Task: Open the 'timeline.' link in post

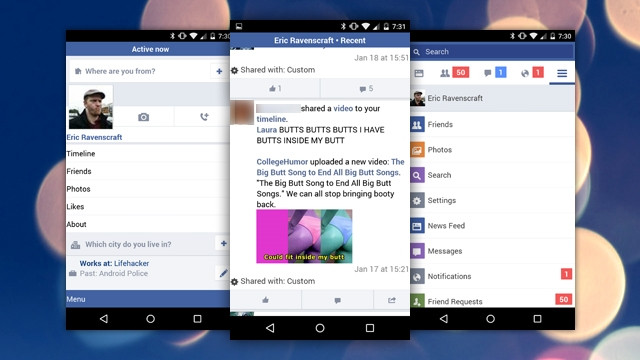Action: coord(272,119)
